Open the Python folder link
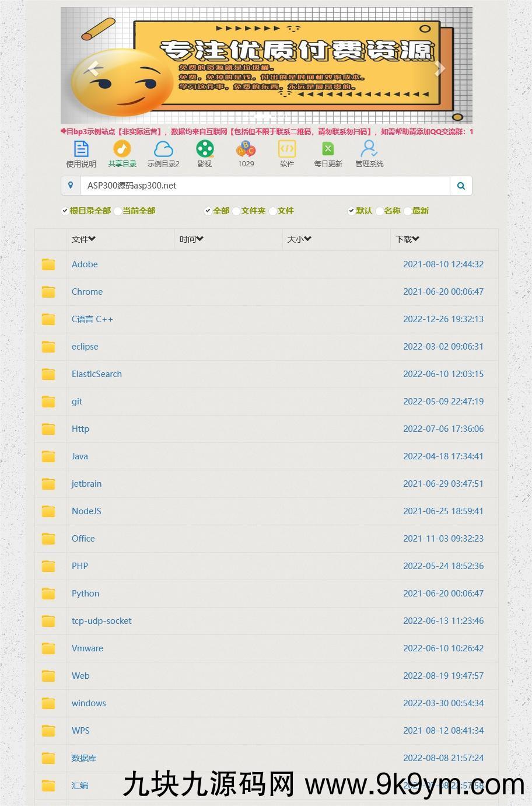Viewport: 532px width, 806px height. coord(85,593)
